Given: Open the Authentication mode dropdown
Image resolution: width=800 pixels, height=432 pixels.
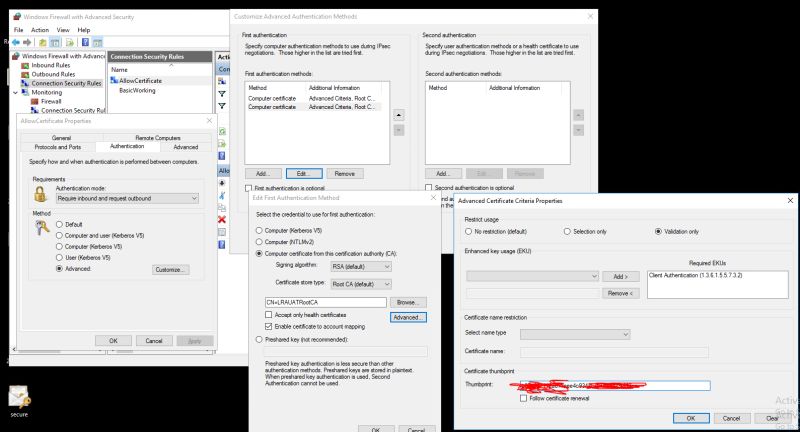Looking at the screenshot, I should point(127,198).
